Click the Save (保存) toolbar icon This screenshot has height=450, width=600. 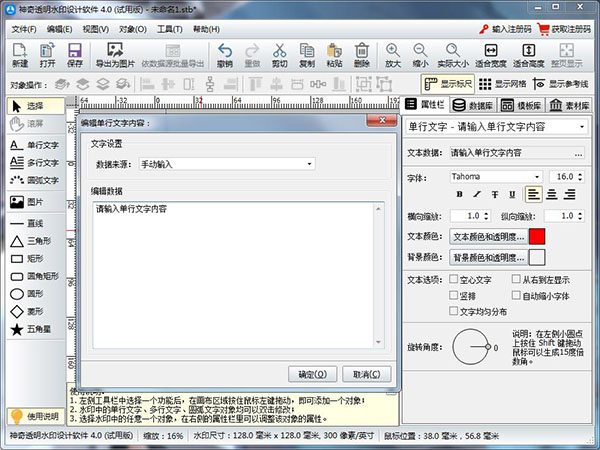click(x=75, y=54)
